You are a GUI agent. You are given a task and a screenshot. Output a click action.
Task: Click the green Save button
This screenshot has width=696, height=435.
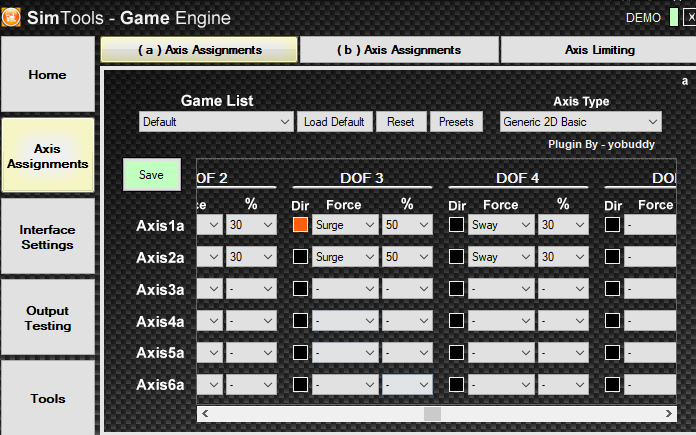pos(152,174)
